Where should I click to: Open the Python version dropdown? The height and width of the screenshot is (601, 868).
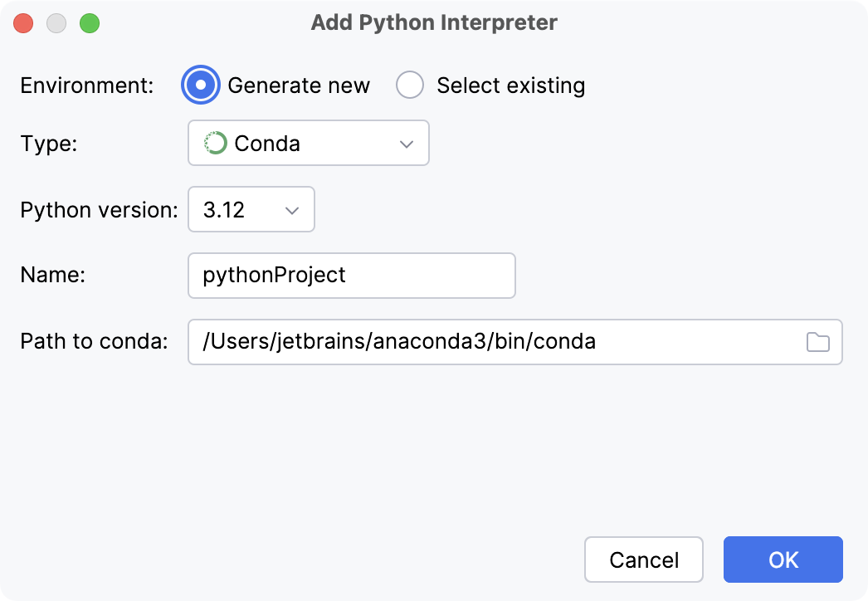[x=251, y=209]
